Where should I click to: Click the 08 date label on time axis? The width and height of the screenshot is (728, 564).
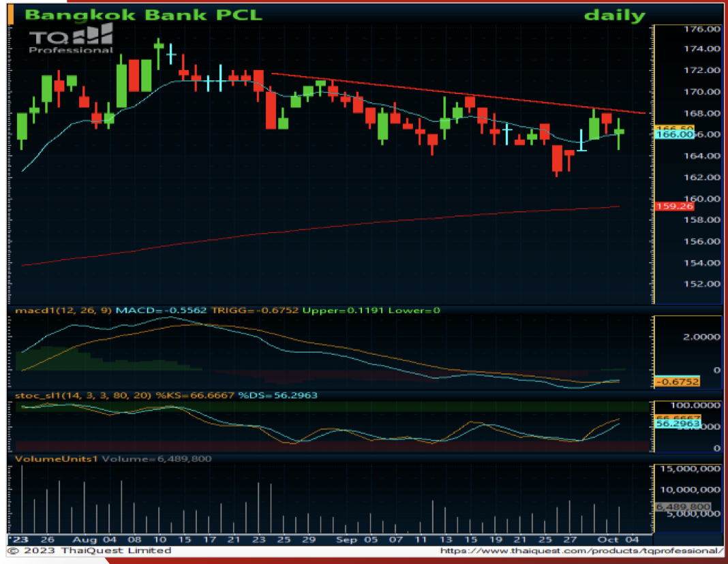[x=135, y=540]
